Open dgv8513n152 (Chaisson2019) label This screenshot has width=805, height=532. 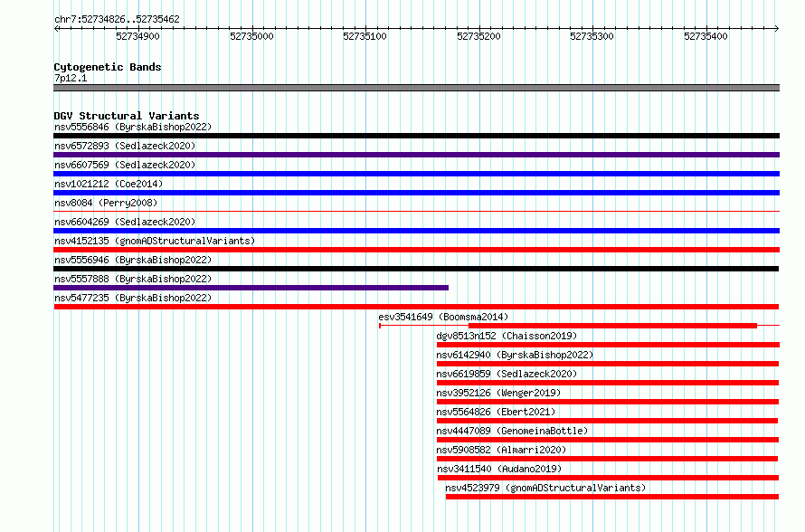click(507, 336)
